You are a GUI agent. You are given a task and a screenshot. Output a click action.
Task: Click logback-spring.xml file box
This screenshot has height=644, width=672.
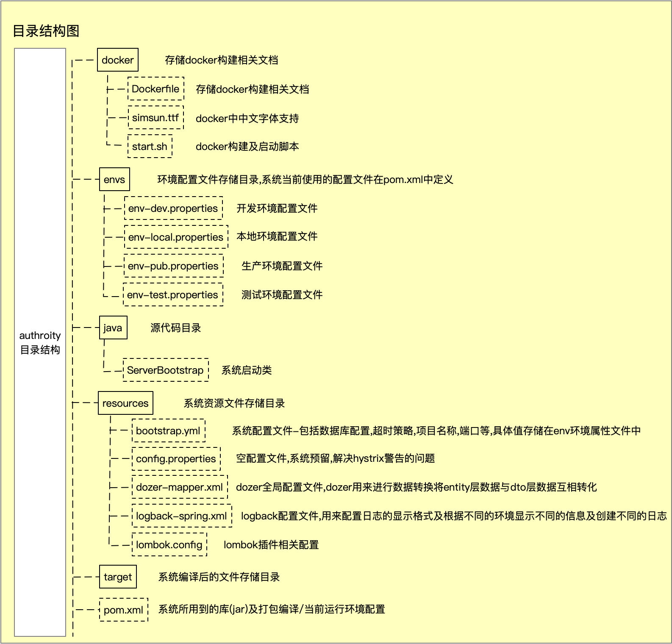(182, 516)
